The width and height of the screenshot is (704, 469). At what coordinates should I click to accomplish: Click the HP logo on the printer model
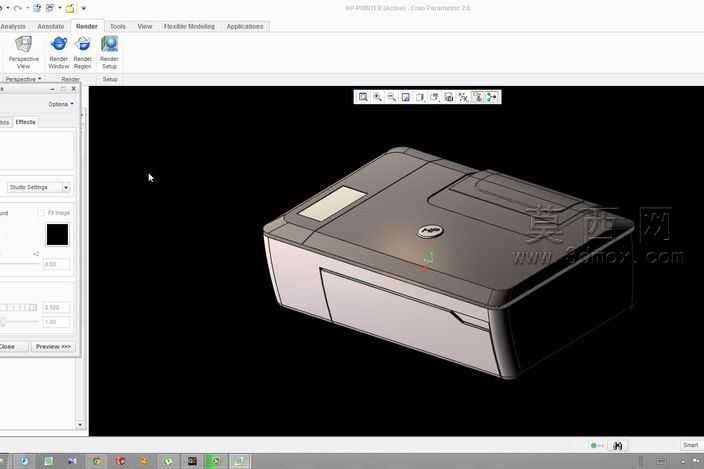[431, 231]
